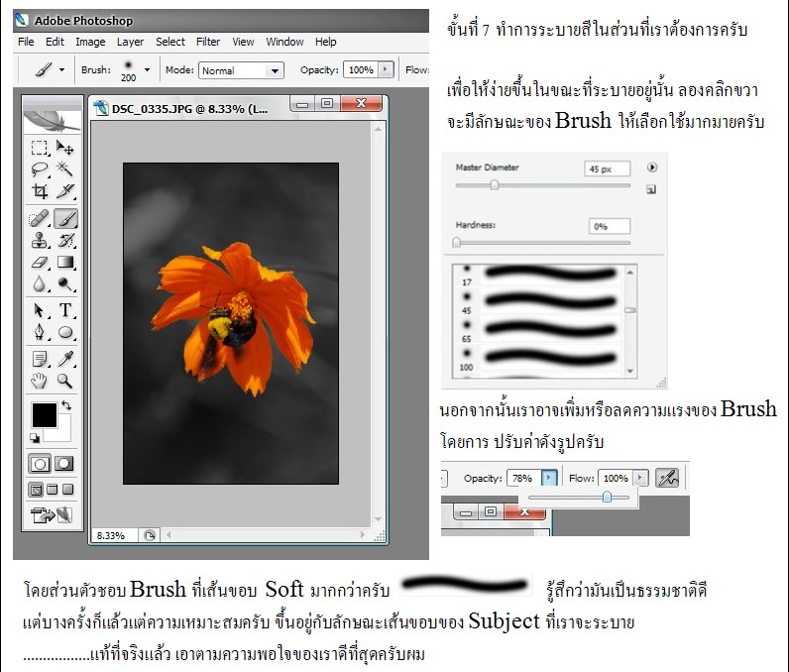Open brush picker flyout menu arrow

tap(651, 168)
